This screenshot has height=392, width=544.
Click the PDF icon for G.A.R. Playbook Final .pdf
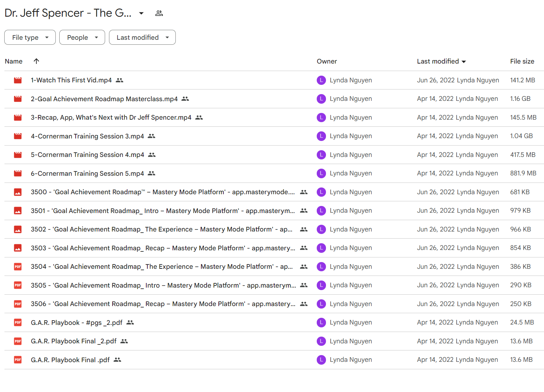coord(18,360)
